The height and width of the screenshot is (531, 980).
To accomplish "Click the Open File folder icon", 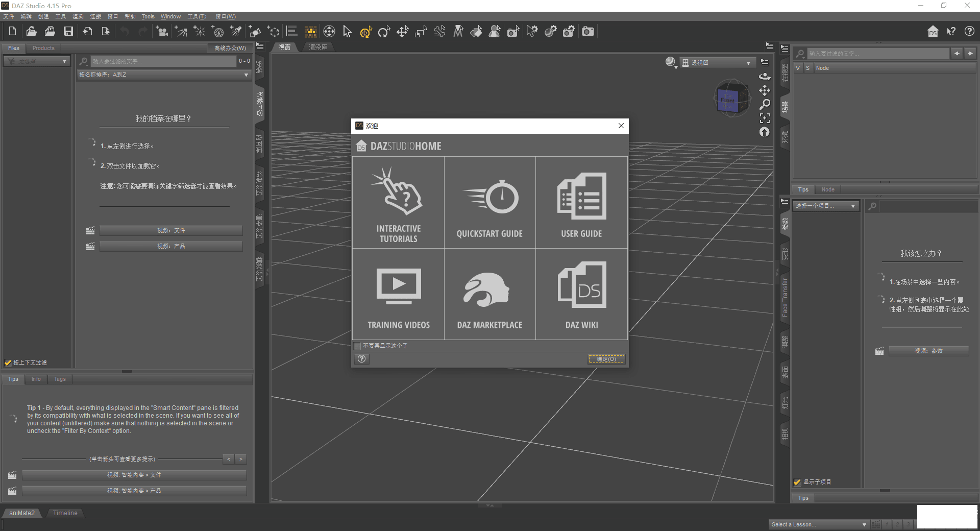I will pyautogui.click(x=31, y=32).
